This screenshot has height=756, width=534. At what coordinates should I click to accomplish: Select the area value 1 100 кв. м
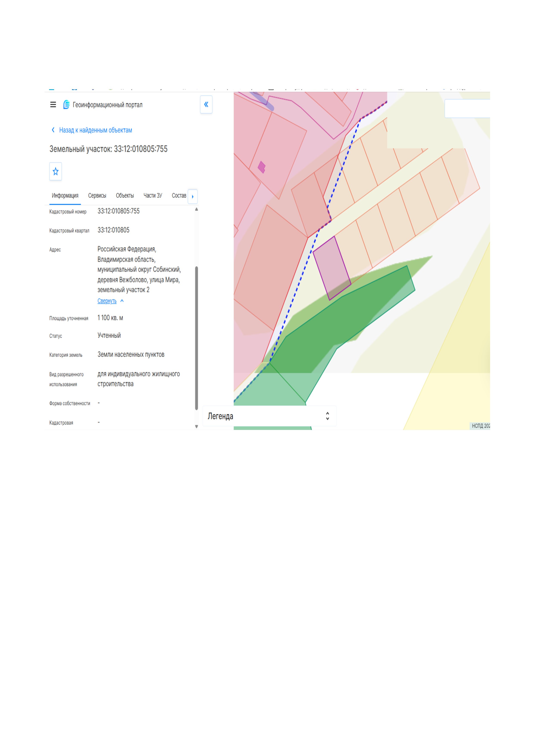(x=110, y=318)
